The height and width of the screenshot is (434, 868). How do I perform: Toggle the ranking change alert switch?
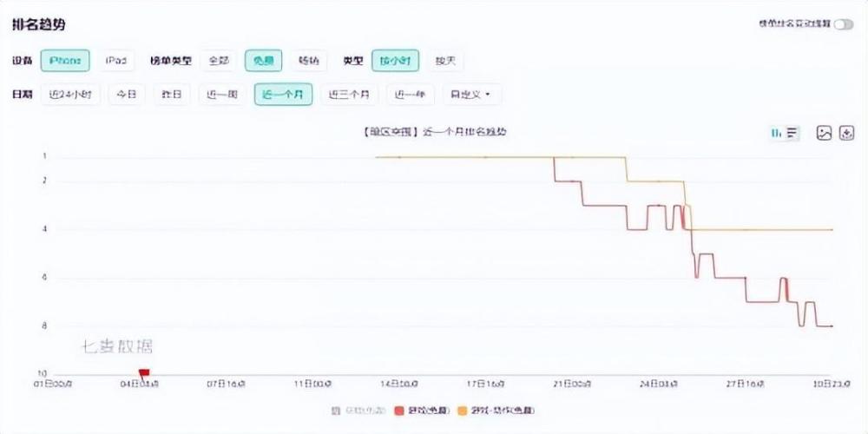tap(843, 24)
